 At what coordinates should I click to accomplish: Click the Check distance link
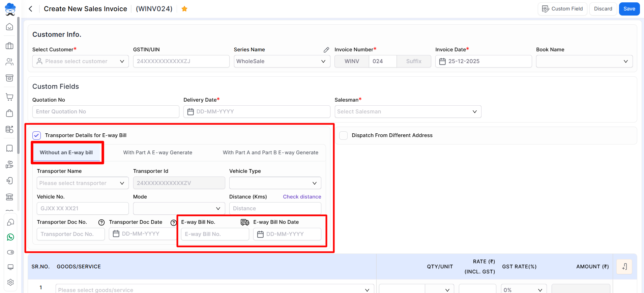(302, 197)
